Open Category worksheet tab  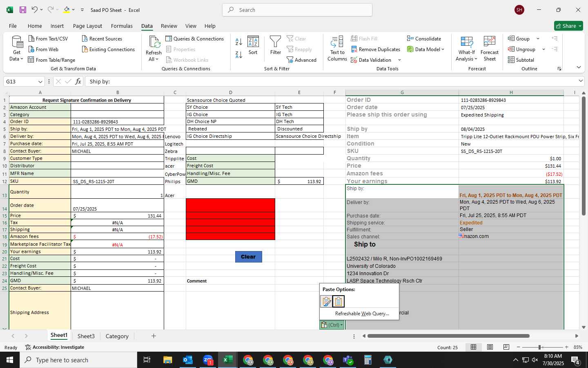point(117,336)
